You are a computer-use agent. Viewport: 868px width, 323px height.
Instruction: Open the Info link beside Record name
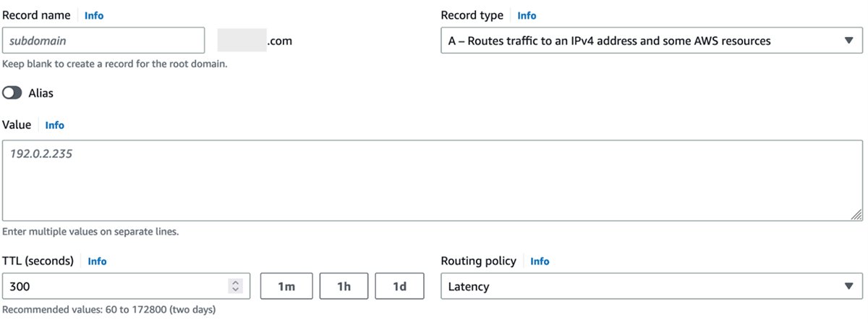[94, 15]
